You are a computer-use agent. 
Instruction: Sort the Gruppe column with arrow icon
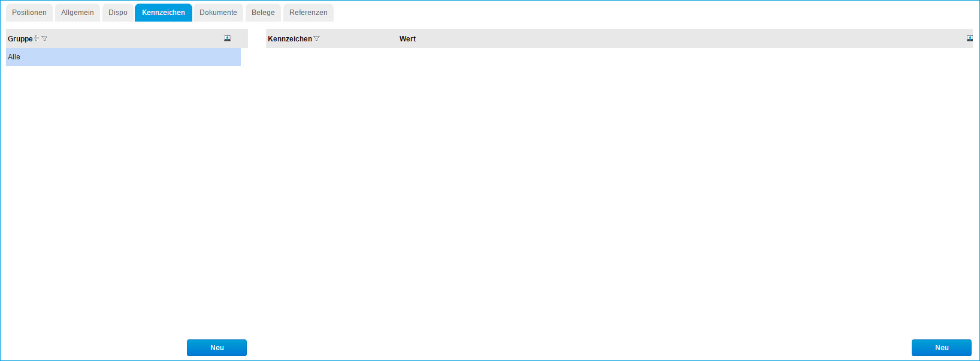[x=37, y=38]
